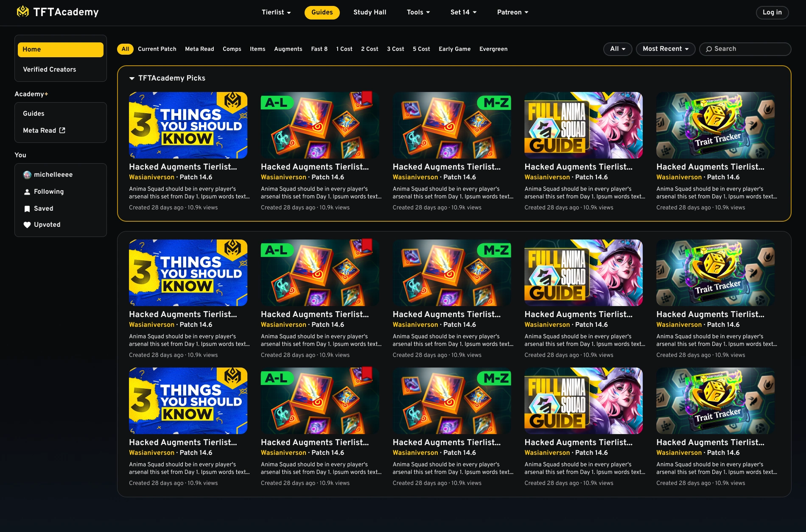Click the Log in button
Image resolution: width=806 pixels, height=532 pixels.
772,12
